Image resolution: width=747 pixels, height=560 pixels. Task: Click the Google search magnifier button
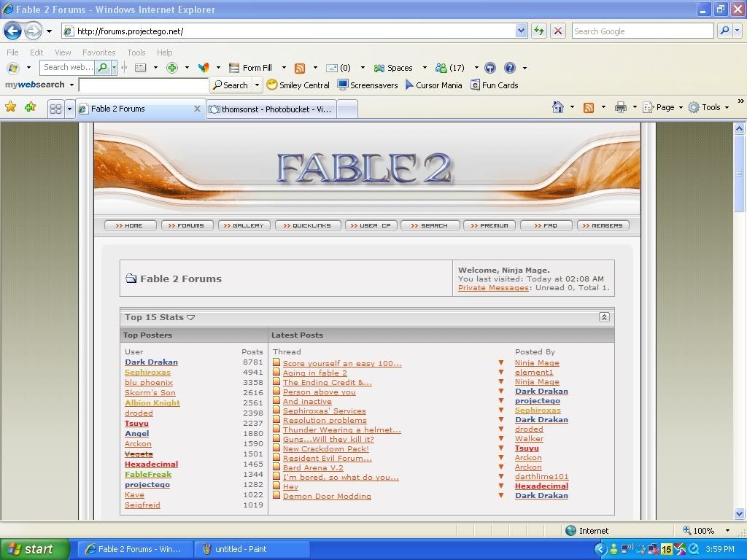(x=724, y=31)
